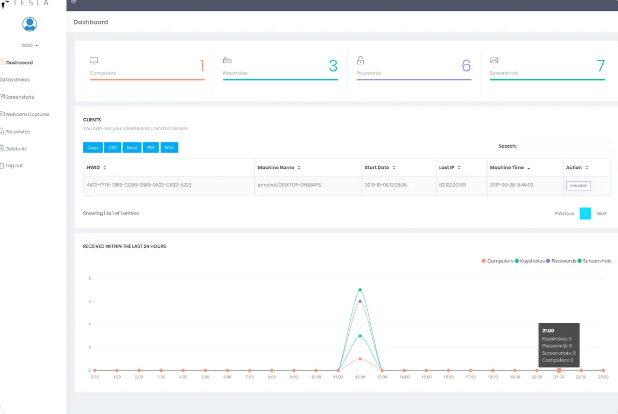
Task: Log out using the sidebar link
Action: pyautogui.click(x=14, y=165)
